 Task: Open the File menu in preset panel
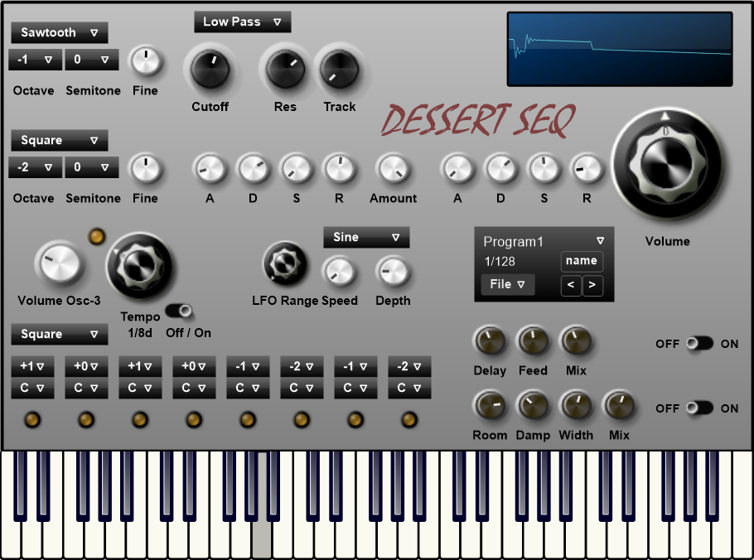pyautogui.click(x=507, y=285)
